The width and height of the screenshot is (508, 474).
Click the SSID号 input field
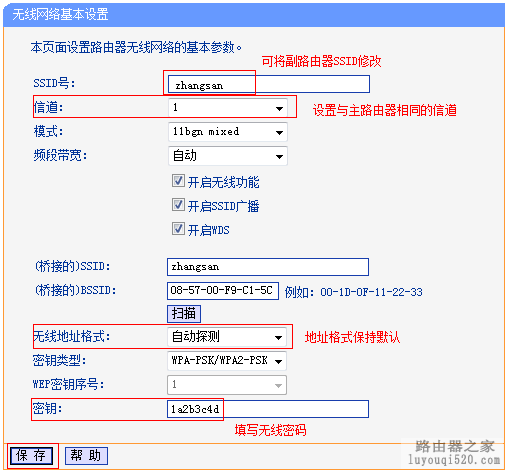pyautogui.click(x=269, y=84)
